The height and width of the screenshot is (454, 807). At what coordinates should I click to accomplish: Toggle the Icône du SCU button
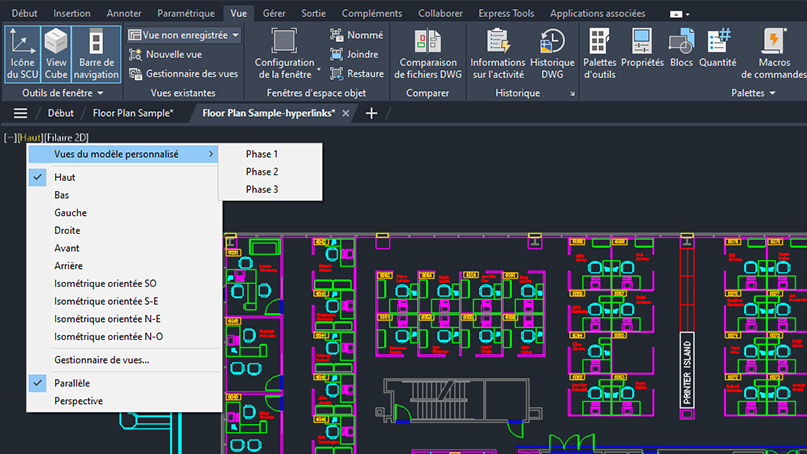click(22, 54)
